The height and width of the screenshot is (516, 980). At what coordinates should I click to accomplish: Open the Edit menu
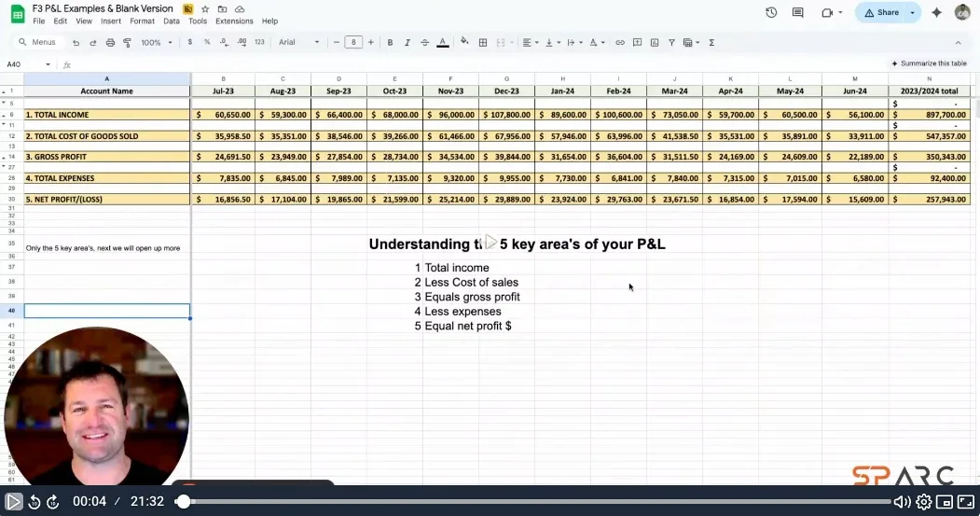[x=60, y=21]
